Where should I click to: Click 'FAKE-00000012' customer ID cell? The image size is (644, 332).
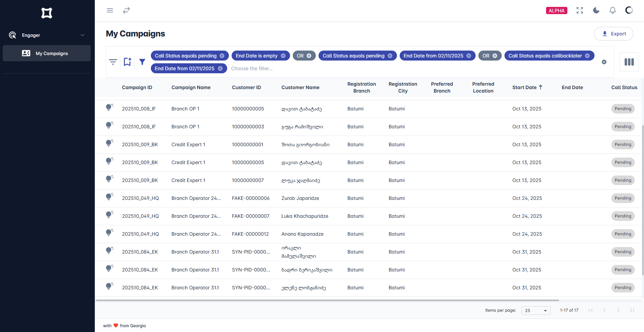point(251,234)
